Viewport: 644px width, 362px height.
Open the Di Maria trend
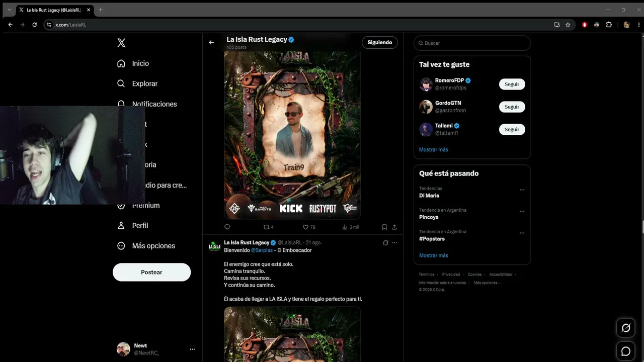pos(429,196)
